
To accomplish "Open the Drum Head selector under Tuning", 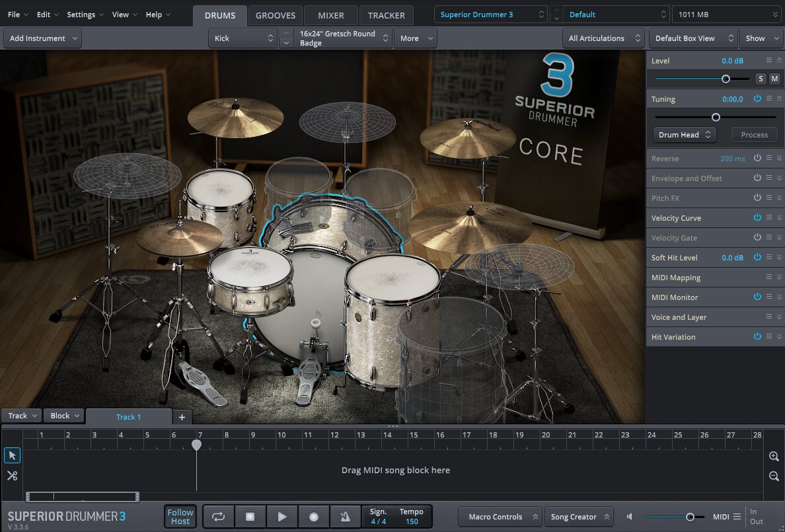I will pos(684,134).
